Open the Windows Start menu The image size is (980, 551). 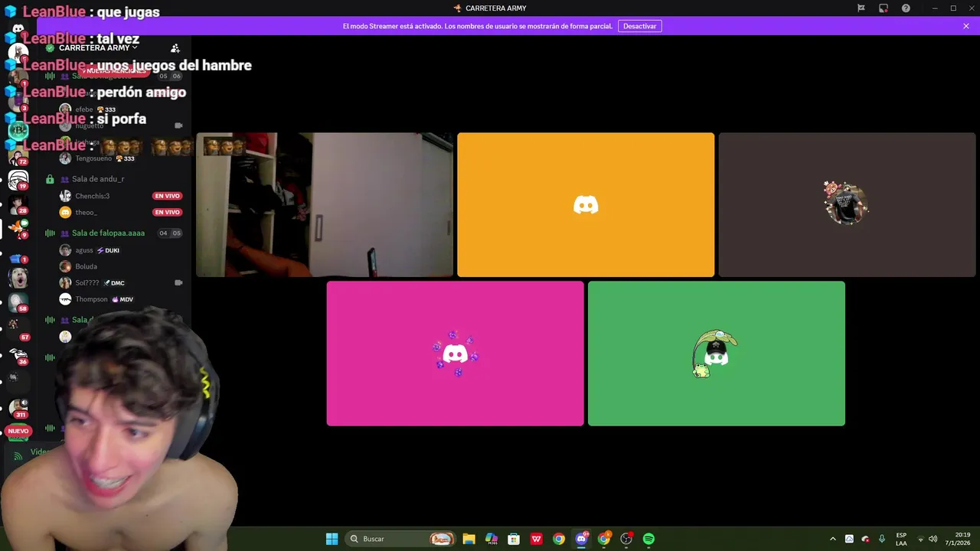tap(332, 539)
